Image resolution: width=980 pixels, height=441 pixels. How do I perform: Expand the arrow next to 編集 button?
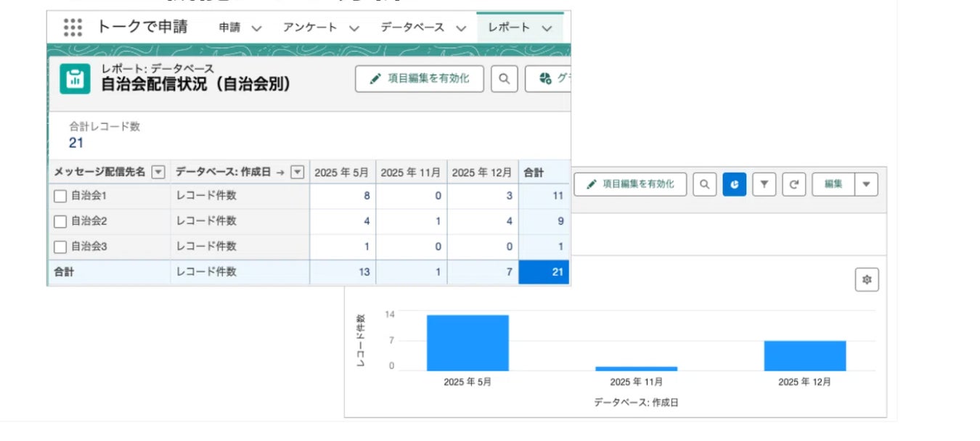866,184
